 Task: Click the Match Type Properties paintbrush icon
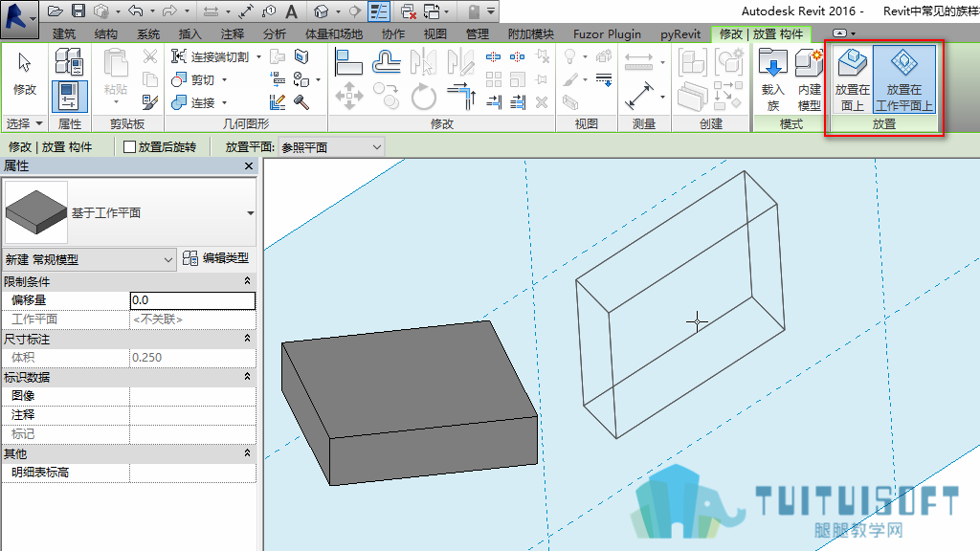[150, 101]
